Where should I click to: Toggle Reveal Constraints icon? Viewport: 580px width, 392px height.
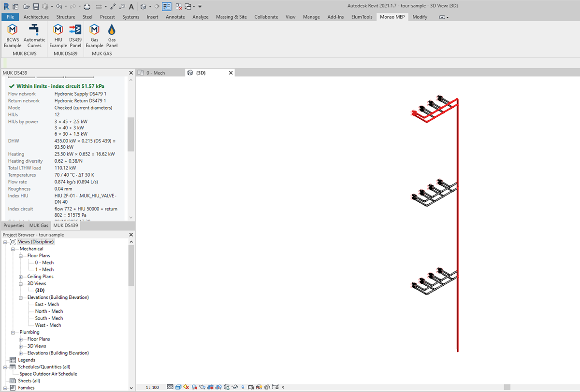point(275,387)
